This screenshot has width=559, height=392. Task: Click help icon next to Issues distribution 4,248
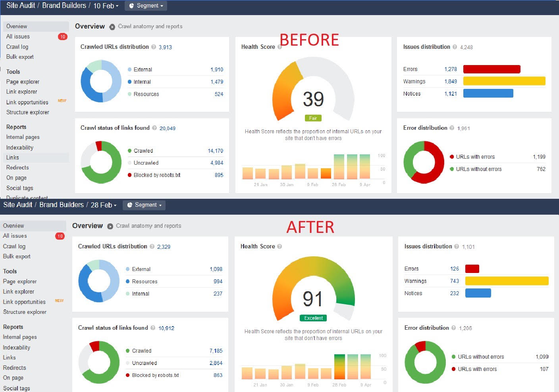pyautogui.click(x=455, y=47)
